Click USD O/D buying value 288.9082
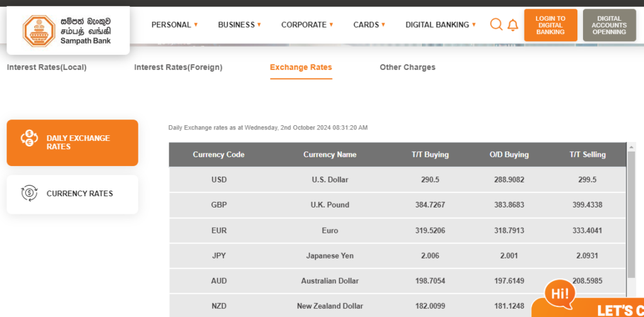644x317 pixels. tap(509, 179)
